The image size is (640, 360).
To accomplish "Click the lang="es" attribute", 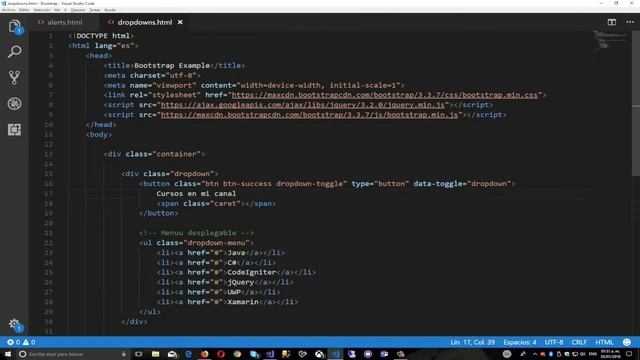I will pos(114,46).
